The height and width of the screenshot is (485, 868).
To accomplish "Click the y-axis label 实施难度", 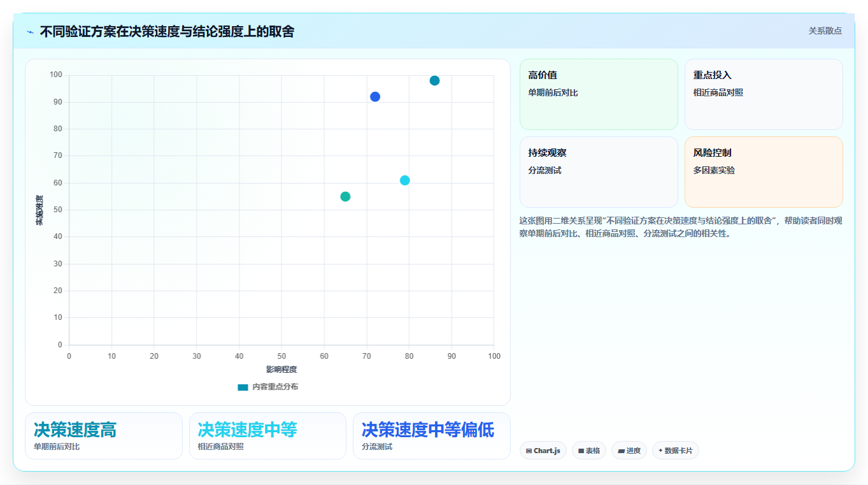I will point(39,210).
